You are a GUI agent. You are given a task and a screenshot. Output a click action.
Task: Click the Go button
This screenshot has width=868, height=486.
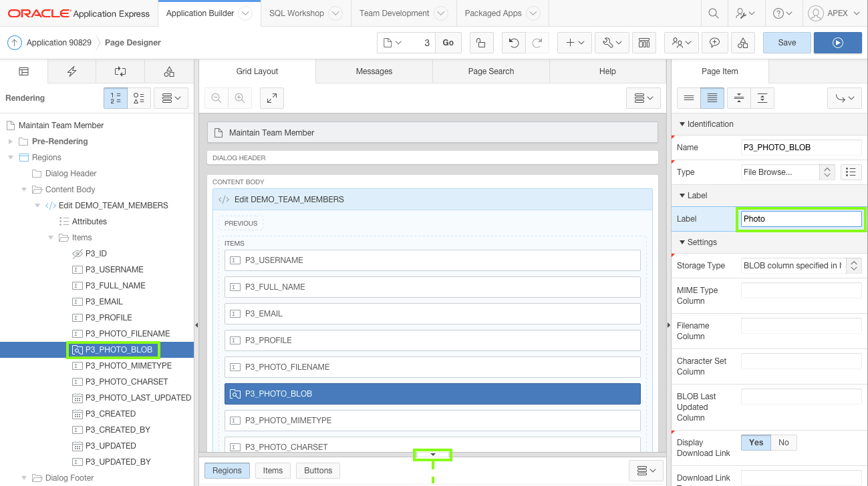[448, 43]
